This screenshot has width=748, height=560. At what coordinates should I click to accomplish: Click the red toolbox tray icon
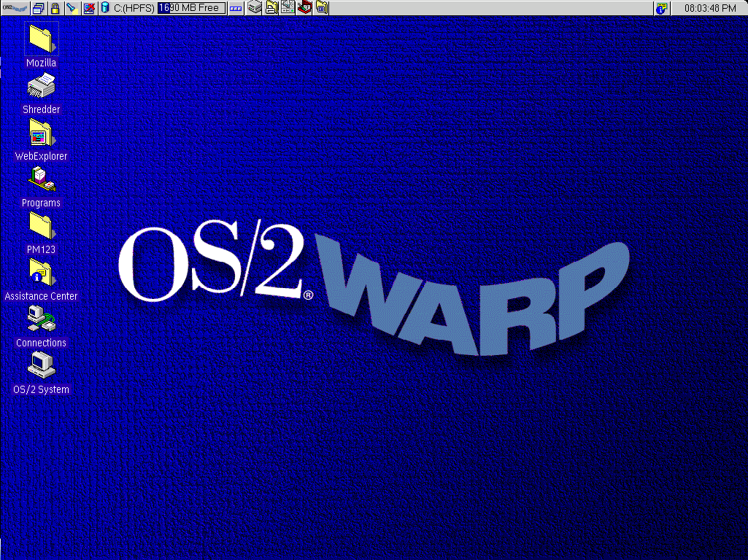[x=305, y=8]
